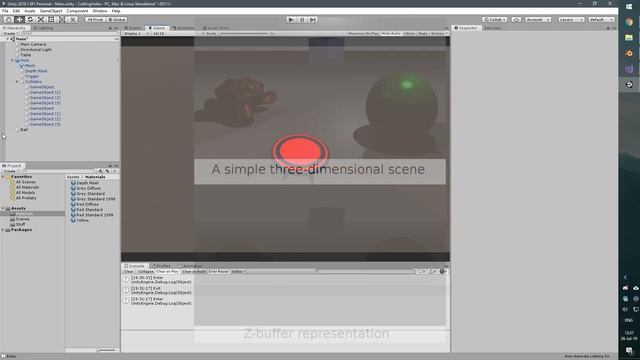Click the Unity icon in Windows taskbar

[x=629, y=84]
